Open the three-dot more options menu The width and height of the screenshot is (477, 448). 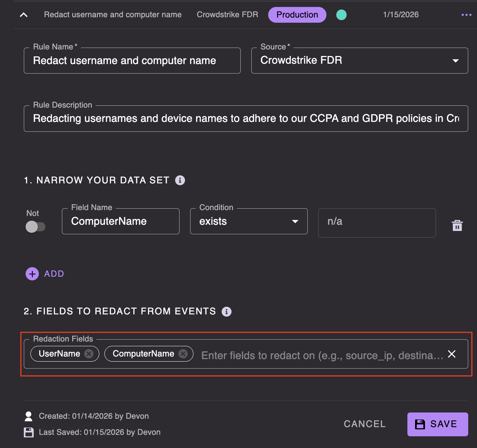point(466,15)
